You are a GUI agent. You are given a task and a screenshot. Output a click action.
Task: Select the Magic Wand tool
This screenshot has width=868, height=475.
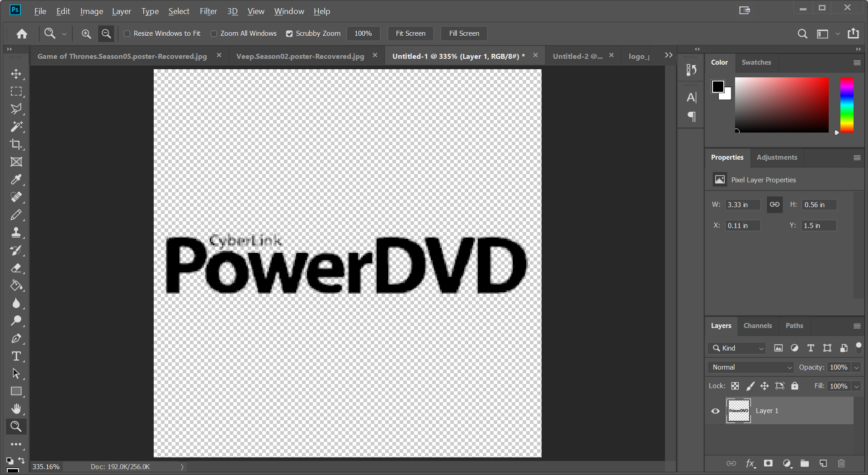pyautogui.click(x=16, y=127)
